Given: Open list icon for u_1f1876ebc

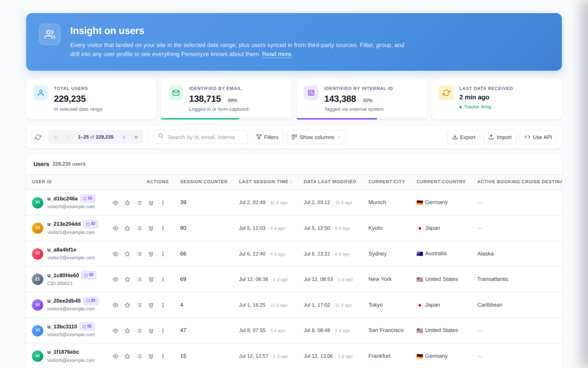Looking at the screenshot, I should 139,356.
